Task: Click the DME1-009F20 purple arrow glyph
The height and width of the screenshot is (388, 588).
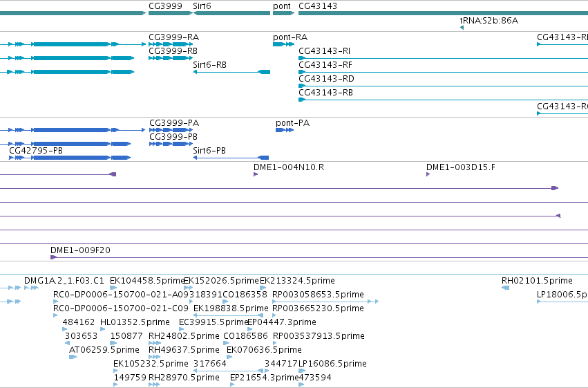Action: (53, 257)
